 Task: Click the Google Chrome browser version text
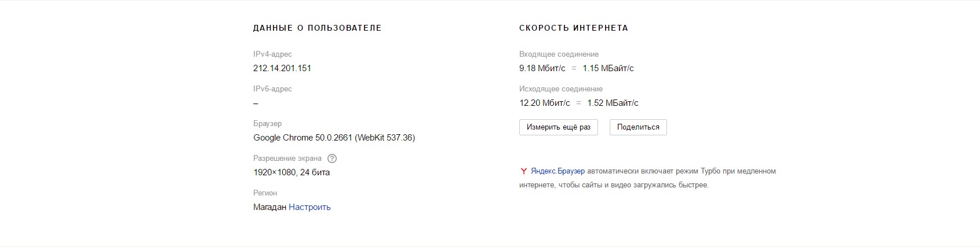334,138
